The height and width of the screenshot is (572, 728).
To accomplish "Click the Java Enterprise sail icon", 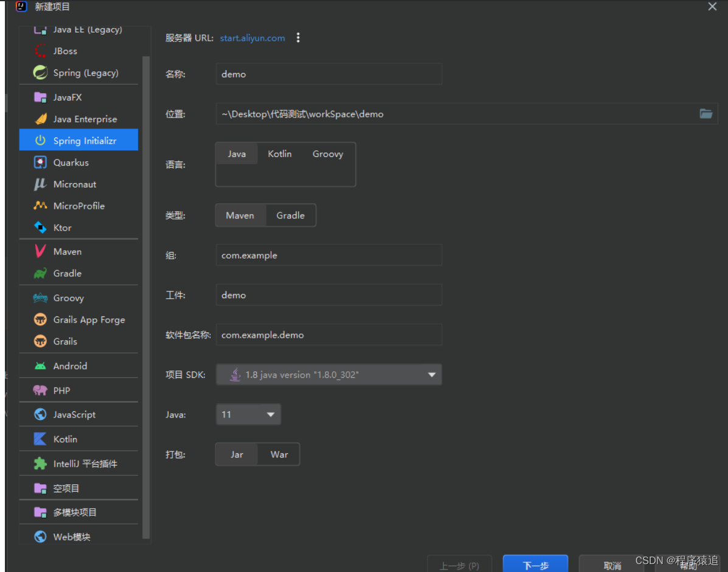I will tap(40, 119).
